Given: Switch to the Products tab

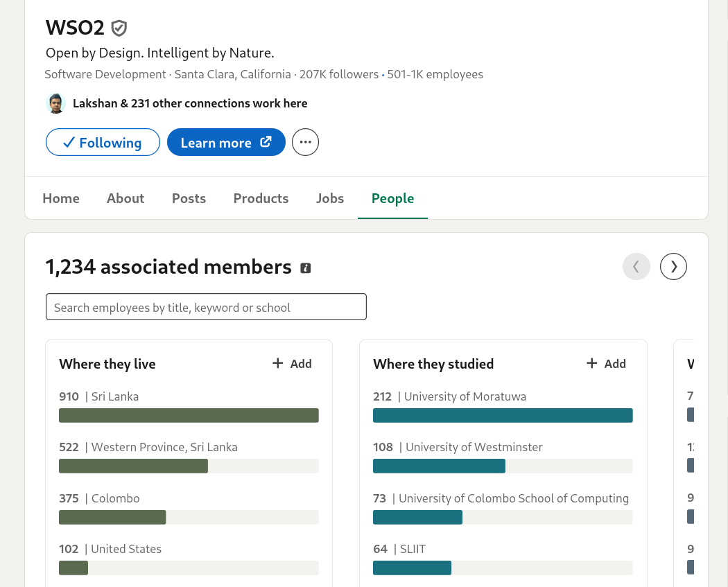Looking at the screenshot, I should [x=261, y=198].
